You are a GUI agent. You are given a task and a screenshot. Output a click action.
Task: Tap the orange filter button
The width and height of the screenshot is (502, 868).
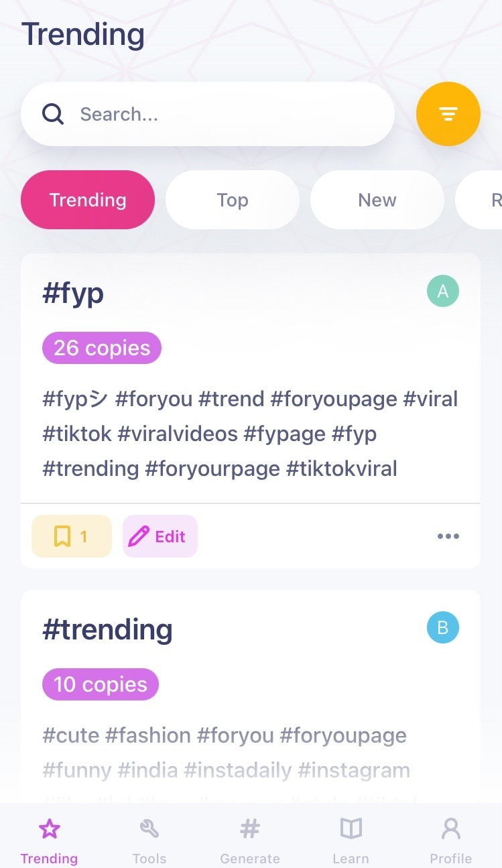tap(448, 114)
